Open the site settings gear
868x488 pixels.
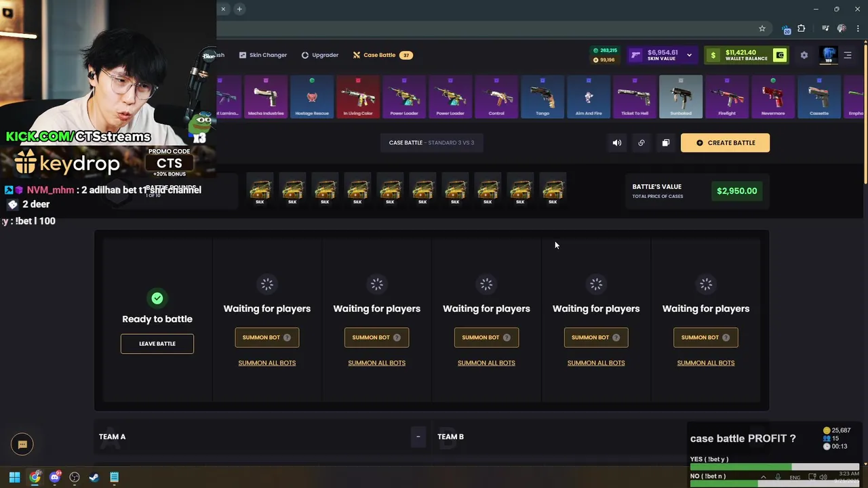(804, 56)
